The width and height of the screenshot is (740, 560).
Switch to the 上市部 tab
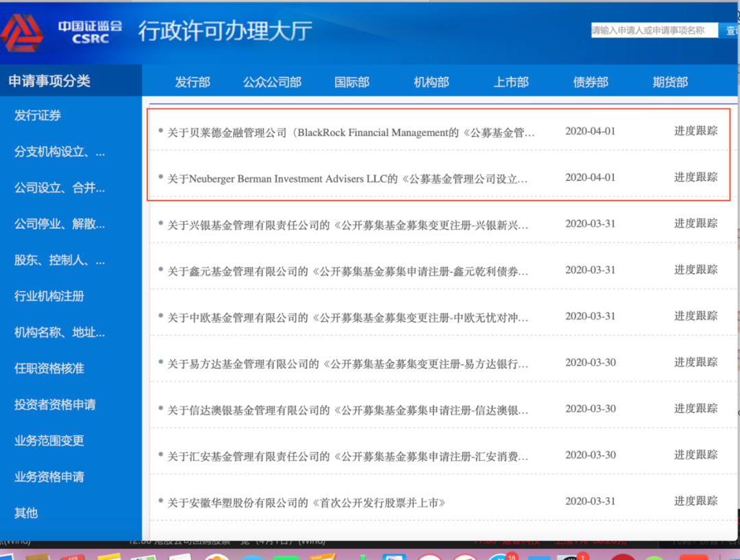tap(511, 82)
